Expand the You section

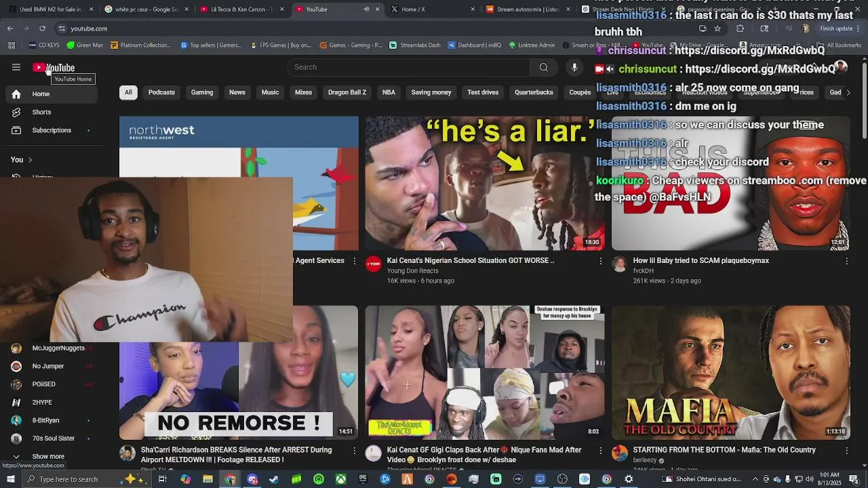[22, 160]
